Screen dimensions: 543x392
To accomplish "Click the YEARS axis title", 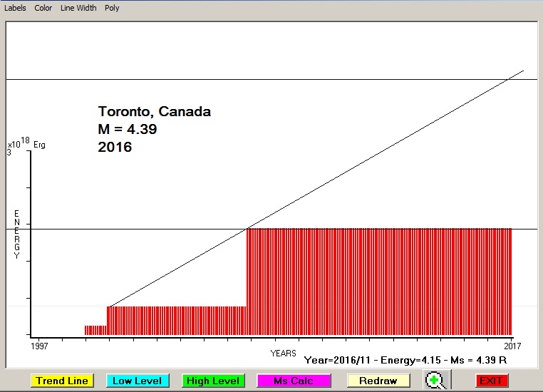I will [x=283, y=353].
